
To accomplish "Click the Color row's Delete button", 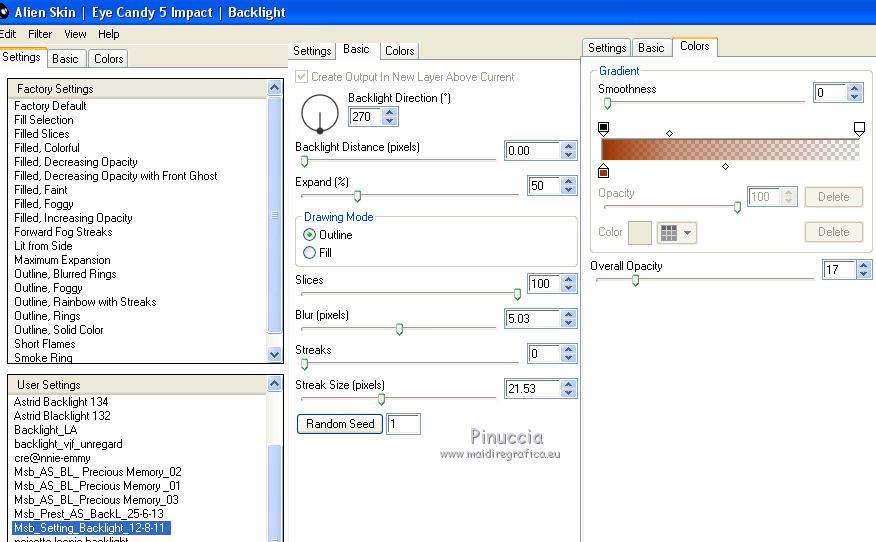I will point(834,231).
